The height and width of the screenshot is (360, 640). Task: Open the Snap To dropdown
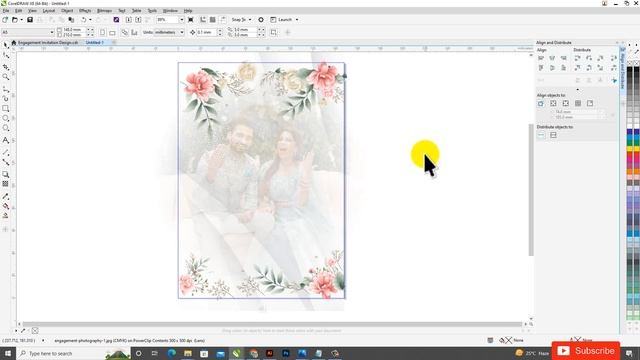click(250, 20)
